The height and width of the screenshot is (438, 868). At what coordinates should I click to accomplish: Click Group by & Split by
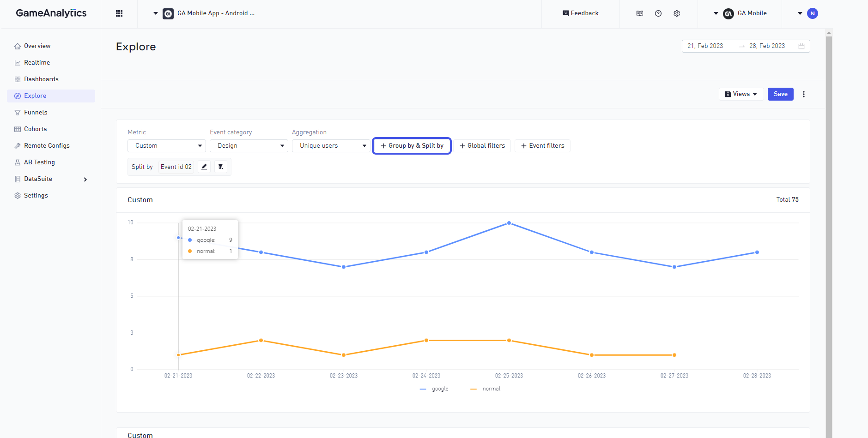click(x=412, y=146)
